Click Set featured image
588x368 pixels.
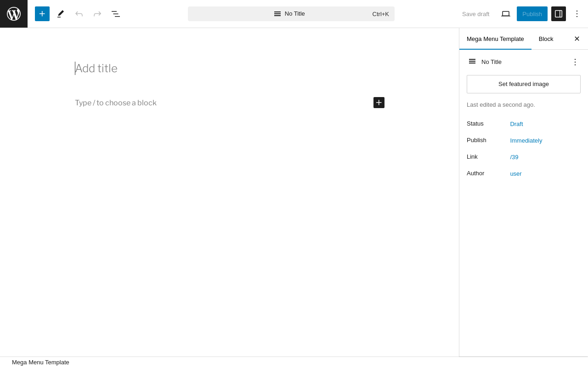[x=524, y=84]
